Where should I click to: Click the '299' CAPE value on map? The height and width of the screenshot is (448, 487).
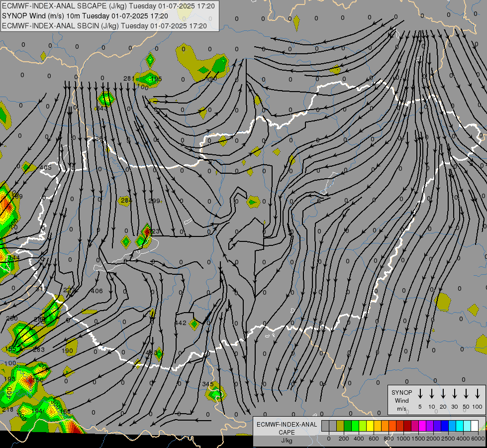[x=154, y=201]
